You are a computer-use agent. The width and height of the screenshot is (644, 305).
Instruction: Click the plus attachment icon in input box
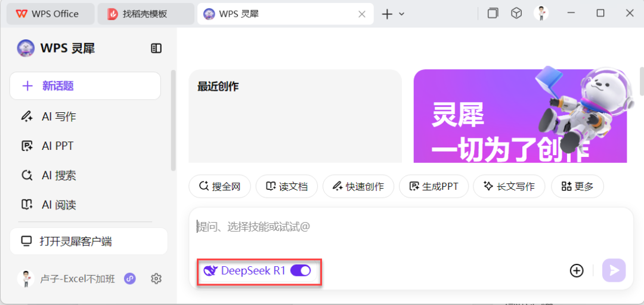coord(577,270)
